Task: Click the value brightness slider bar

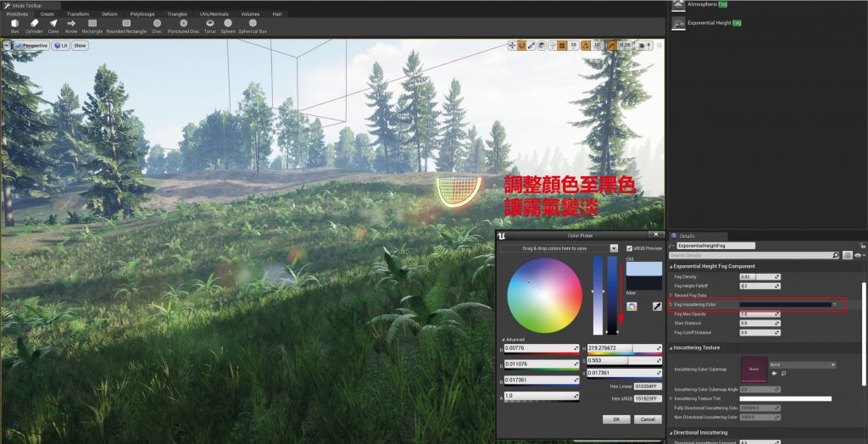Action: pyautogui.click(x=612, y=295)
